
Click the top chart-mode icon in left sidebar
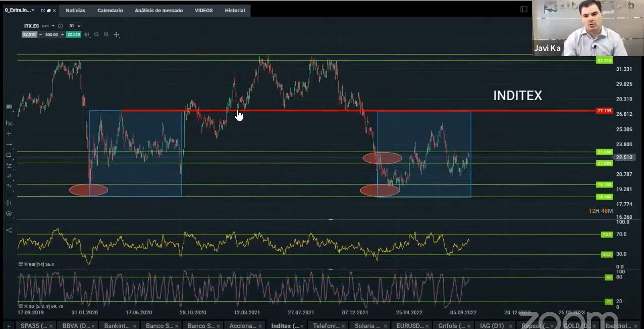[x=9, y=107]
